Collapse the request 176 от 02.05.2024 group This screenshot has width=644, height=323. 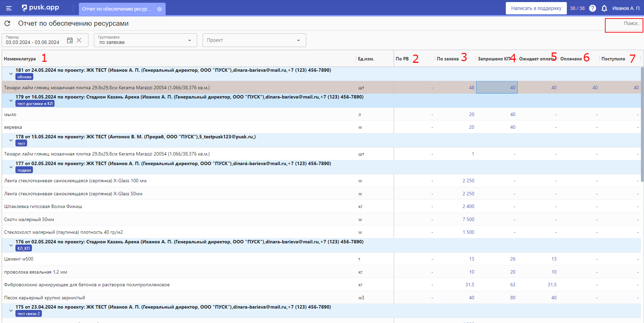coord(11,245)
